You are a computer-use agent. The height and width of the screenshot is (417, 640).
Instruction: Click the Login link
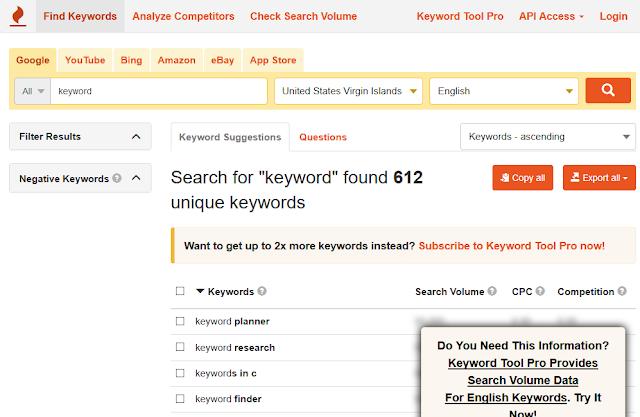[x=613, y=16]
